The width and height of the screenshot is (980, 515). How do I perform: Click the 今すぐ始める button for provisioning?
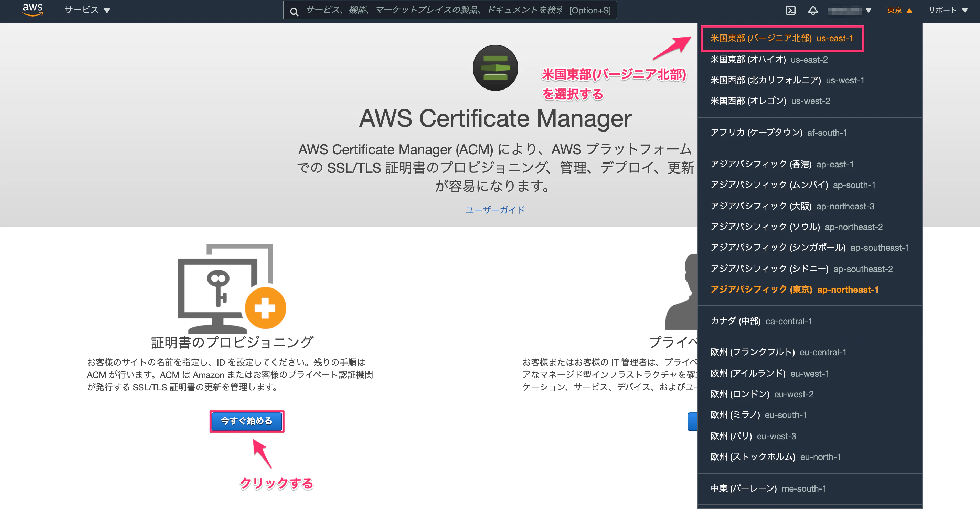(x=246, y=421)
